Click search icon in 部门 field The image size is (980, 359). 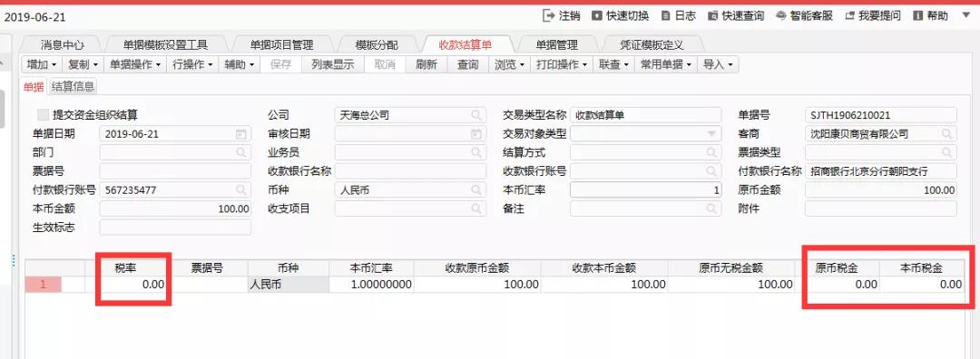240,152
